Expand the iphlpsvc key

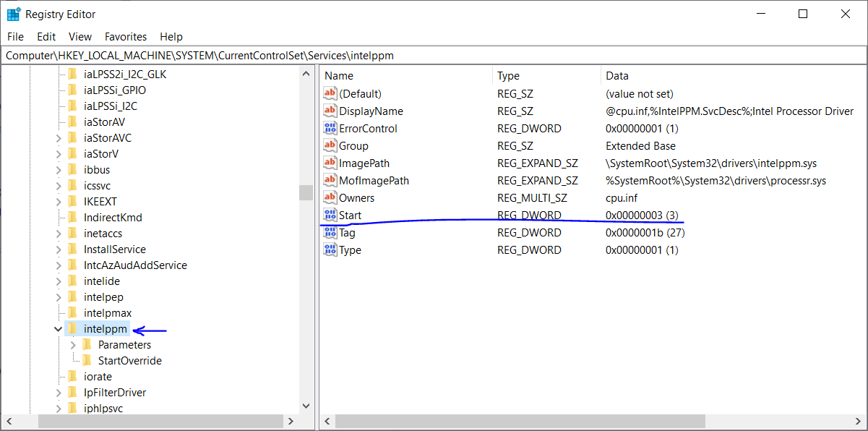59,408
